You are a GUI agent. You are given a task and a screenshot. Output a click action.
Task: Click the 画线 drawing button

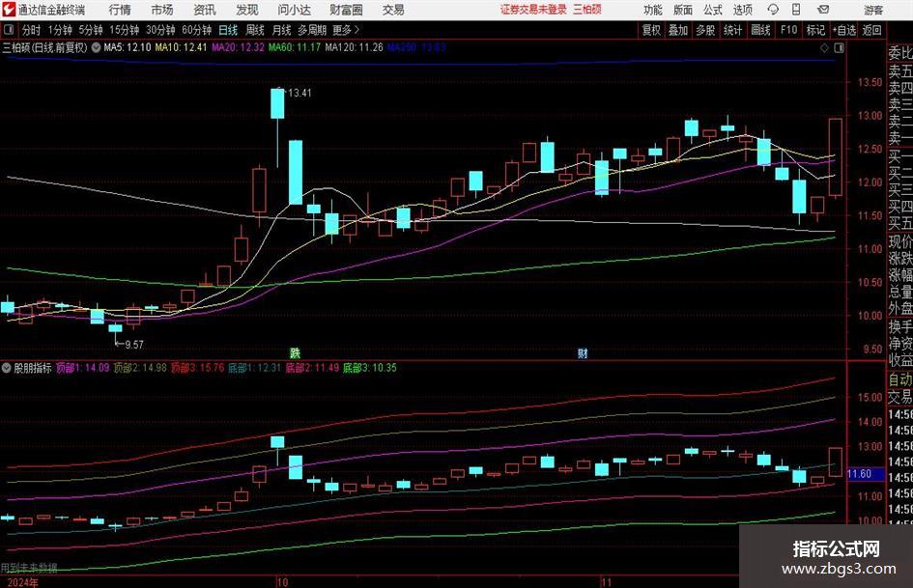(x=760, y=30)
